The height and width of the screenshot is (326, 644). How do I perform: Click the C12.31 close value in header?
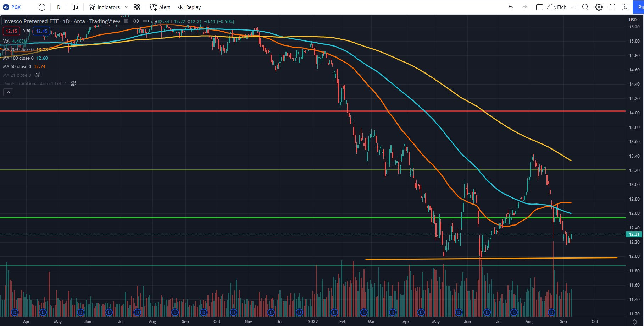point(194,21)
